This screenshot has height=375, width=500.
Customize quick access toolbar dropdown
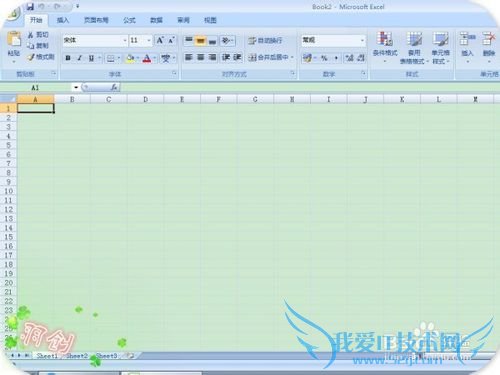click(77, 6)
